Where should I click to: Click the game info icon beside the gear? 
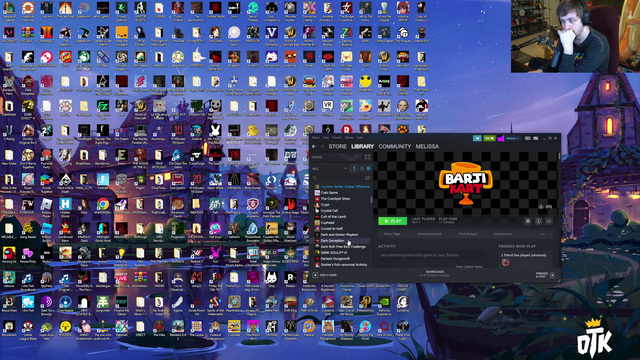[538, 221]
